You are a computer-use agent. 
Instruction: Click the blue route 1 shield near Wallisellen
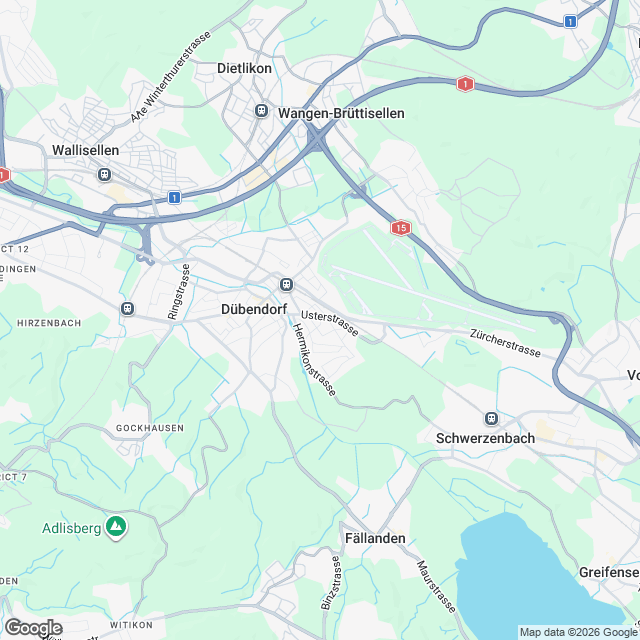pos(174,198)
